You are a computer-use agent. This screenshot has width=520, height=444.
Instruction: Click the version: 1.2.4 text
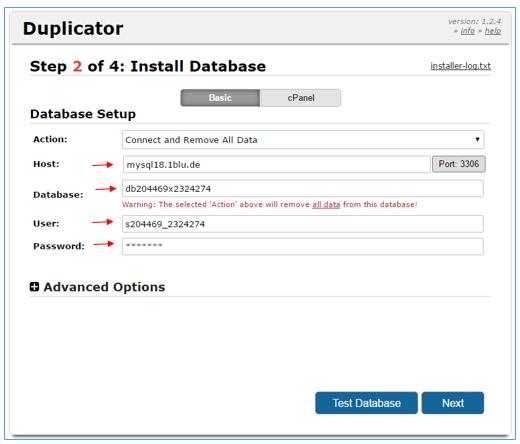[474, 21]
